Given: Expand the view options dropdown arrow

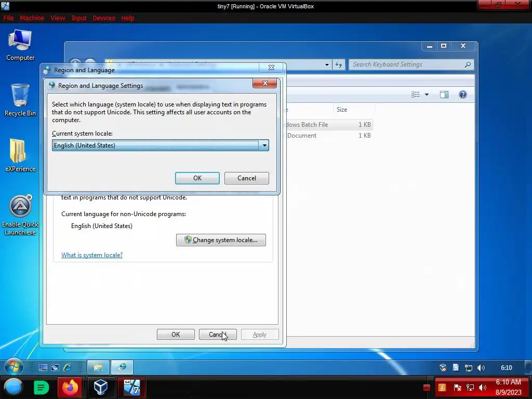Looking at the screenshot, I should [x=427, y=95].
